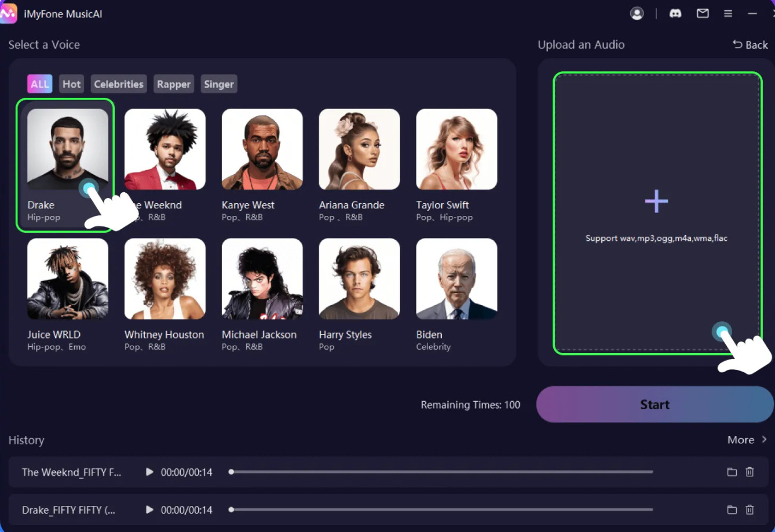Viewport: 775px width, 532px height.
Task: Delete the Drake_FIFTY FIFTY history track
Action: [750, 510]
